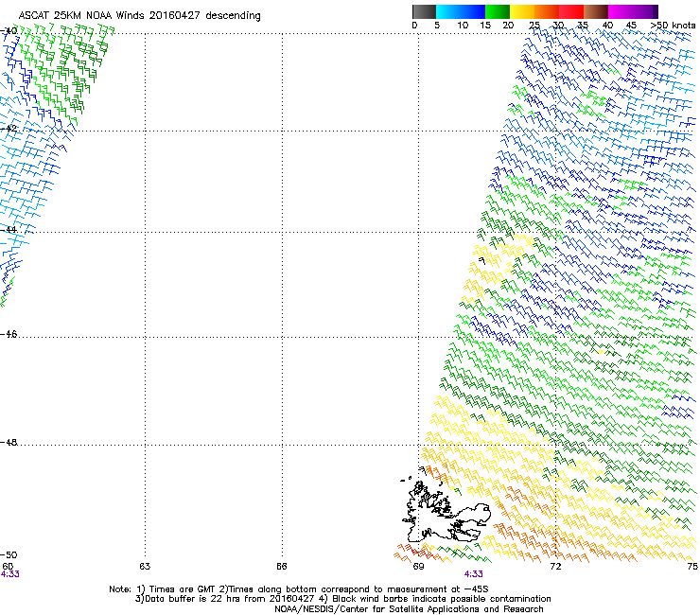Click the note line "Times are GMT"
The height and width of the screenshot is (615, 700).
click(x=183, y=589)
